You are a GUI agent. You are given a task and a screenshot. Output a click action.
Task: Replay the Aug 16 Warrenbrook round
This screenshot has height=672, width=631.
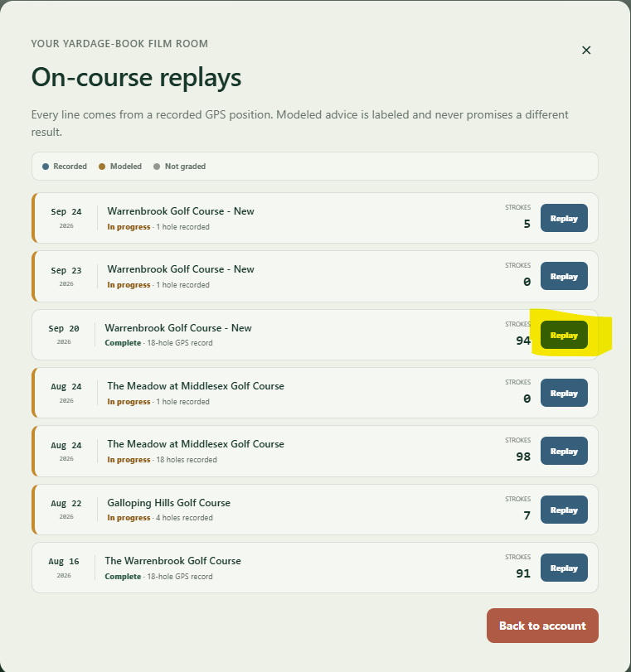pos(564,568)
